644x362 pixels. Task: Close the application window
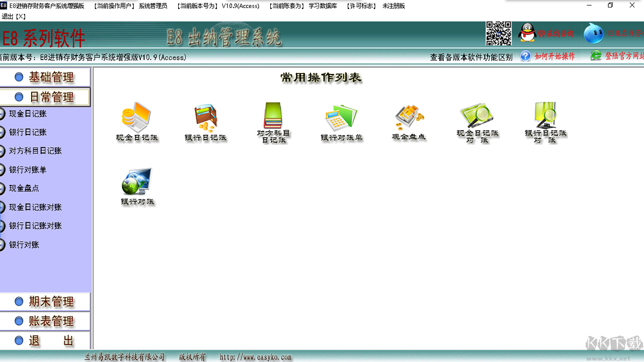[x=632, y=6]
